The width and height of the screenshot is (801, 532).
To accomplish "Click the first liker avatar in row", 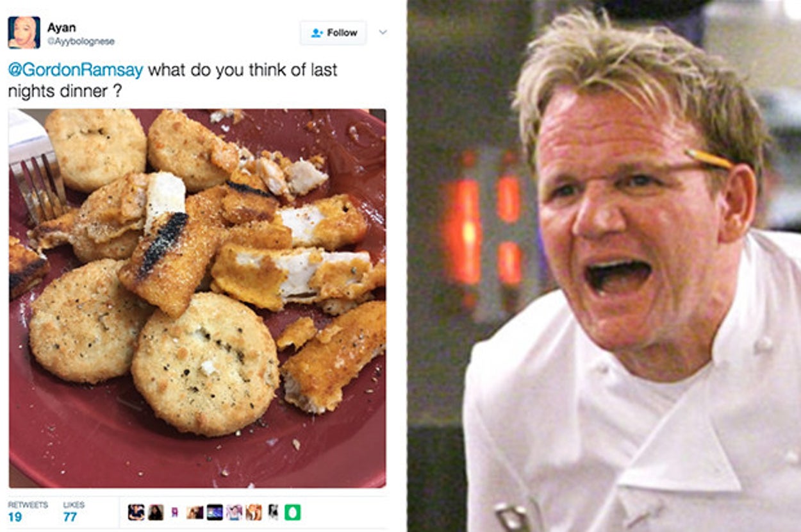I will [x=136, y=512].
